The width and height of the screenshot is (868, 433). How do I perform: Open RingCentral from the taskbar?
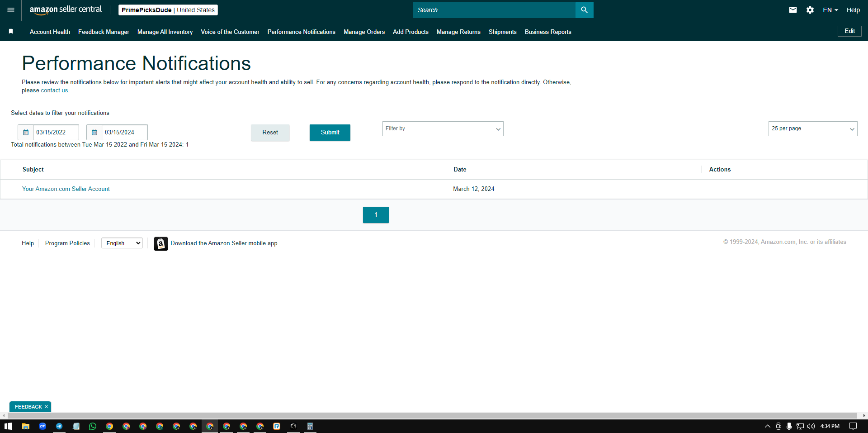click(277, 426)
